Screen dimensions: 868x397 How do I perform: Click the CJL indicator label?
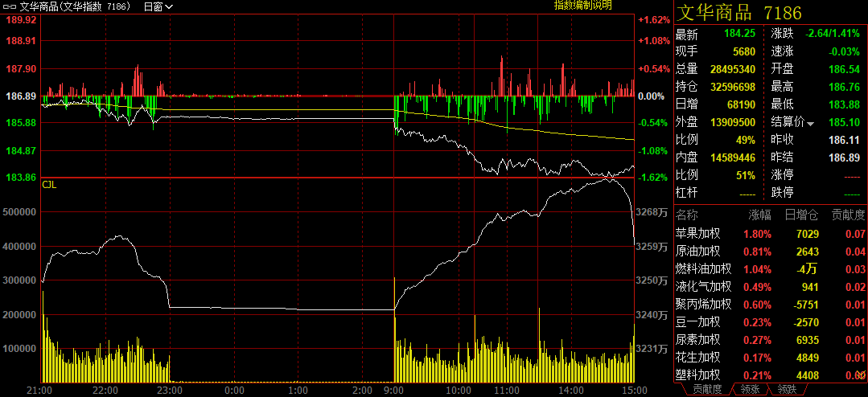point(49,185)
